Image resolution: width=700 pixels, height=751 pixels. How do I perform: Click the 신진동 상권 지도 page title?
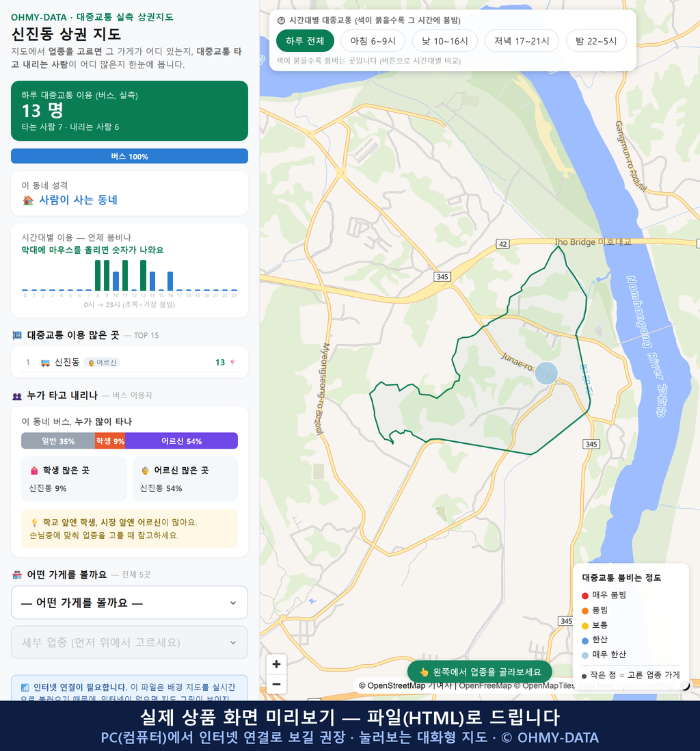point(66,34)
